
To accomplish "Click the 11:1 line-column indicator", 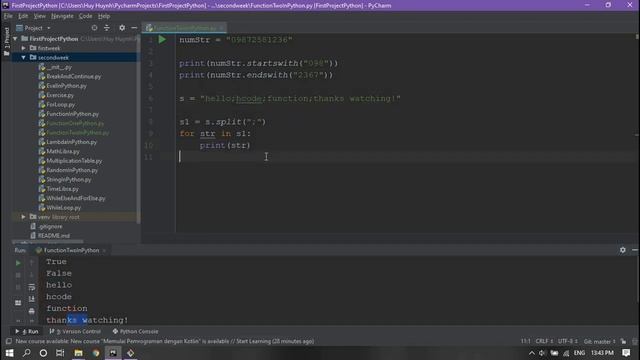I will (x=525, y=341).
